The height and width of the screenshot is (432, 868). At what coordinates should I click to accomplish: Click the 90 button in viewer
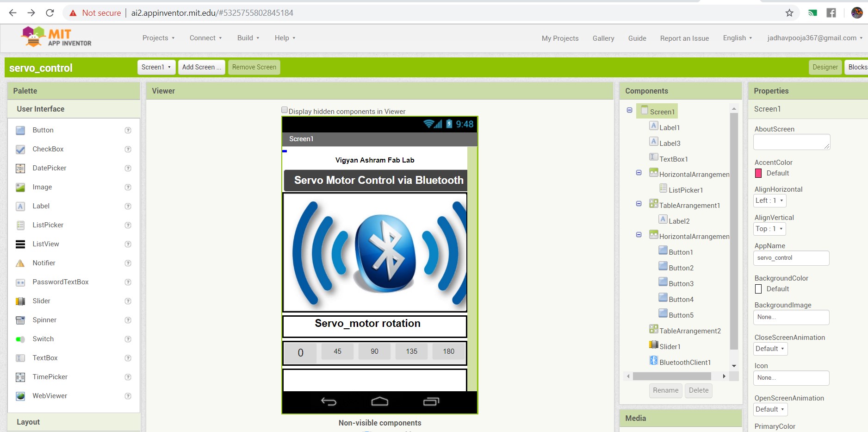tap(374, 351)
